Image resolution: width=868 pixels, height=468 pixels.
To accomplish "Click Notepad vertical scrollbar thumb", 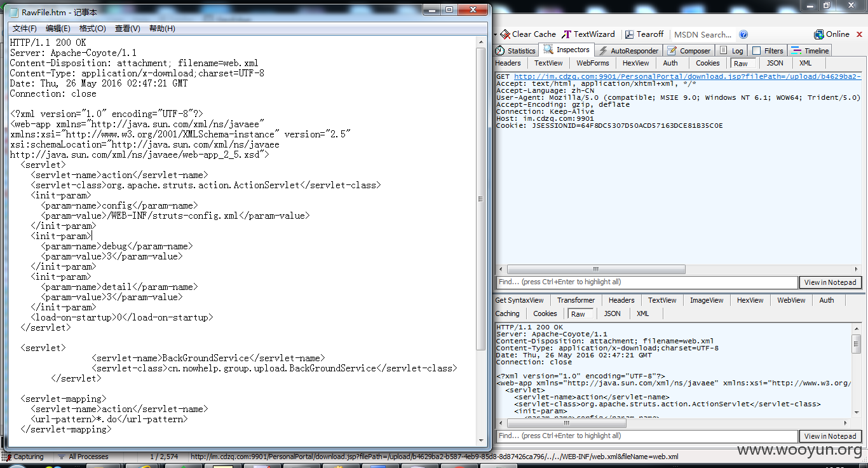I will (x=481, y=199).
